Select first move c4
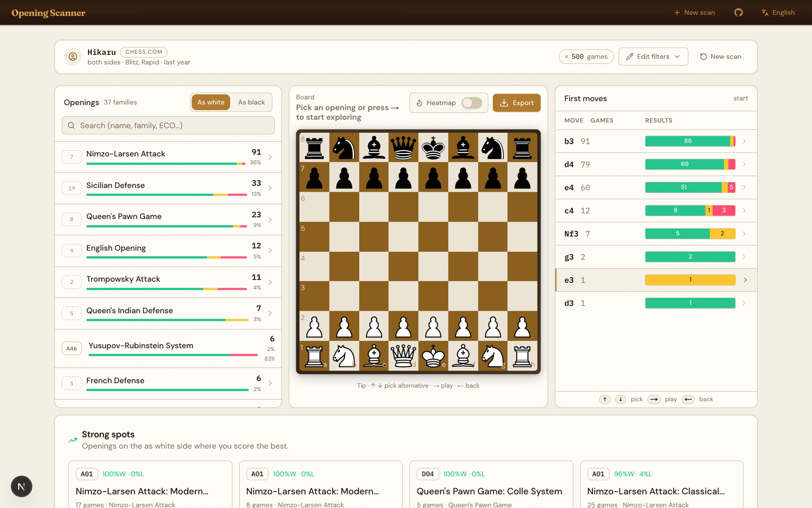The image size is (812, 508). (656, 211)
